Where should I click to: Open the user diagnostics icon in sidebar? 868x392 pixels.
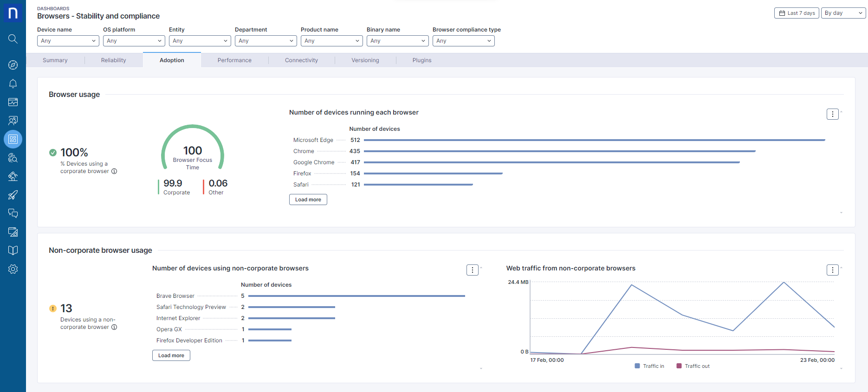coord(13,121)
